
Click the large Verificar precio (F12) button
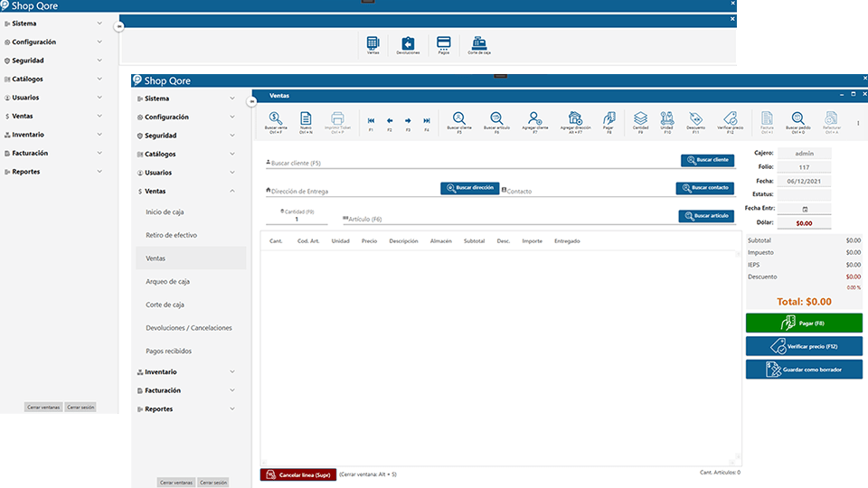click(804, 346)
